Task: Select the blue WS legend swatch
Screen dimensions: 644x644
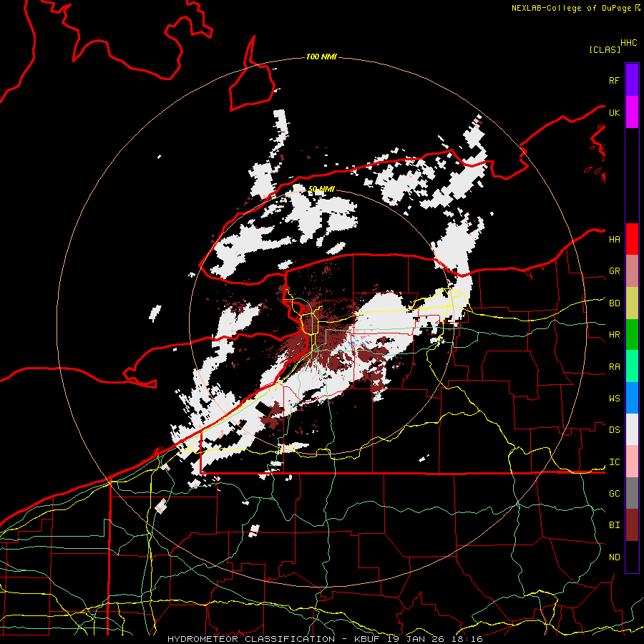Action: click(x=632, y=398)
